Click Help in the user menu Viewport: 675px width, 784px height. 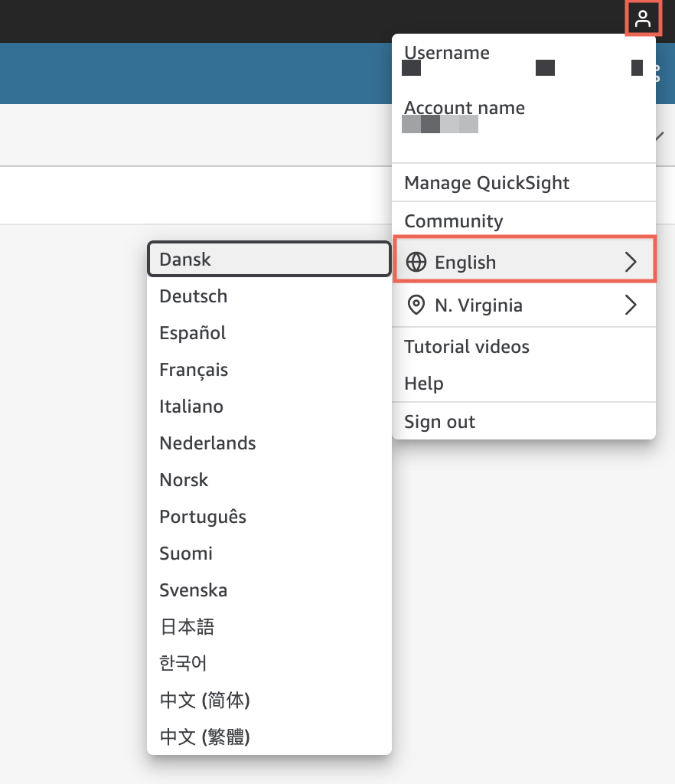(x=423, y=384)
